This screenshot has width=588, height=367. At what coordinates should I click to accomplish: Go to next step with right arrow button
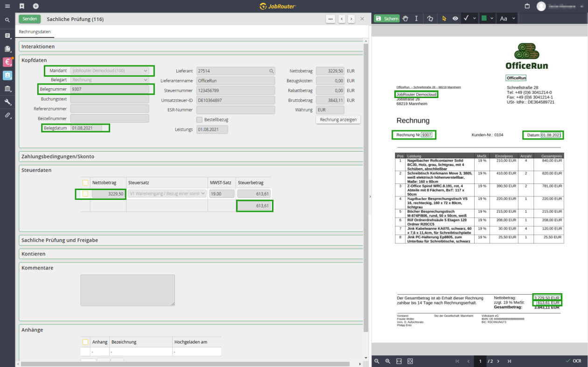point(351,19)
